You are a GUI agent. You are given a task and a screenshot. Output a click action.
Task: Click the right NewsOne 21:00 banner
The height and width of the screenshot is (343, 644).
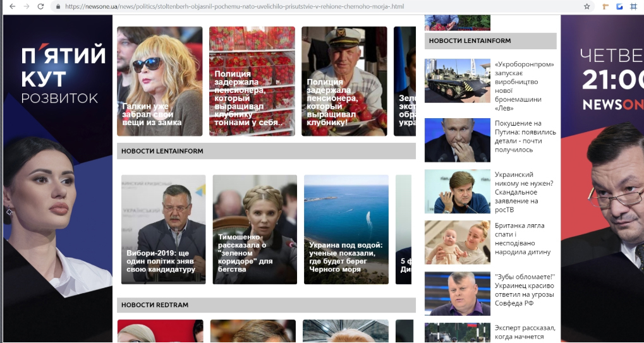pos(602,179)
